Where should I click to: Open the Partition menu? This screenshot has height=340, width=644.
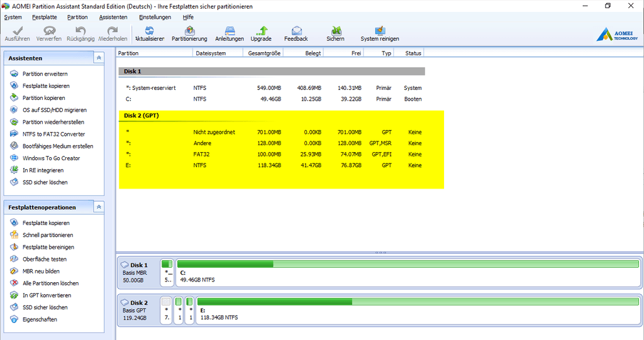click(77, 17)
